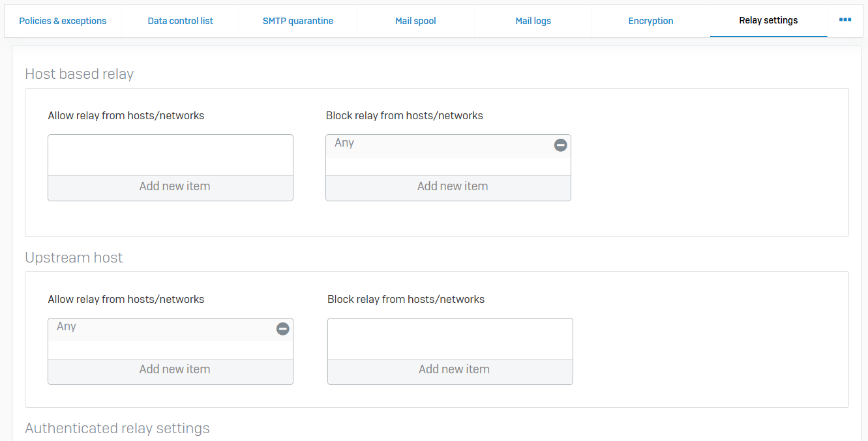Click the Upstream host section heading
The width and height of the screenshot is (868, 441).
pyautogui.click(x=74, y=258)
